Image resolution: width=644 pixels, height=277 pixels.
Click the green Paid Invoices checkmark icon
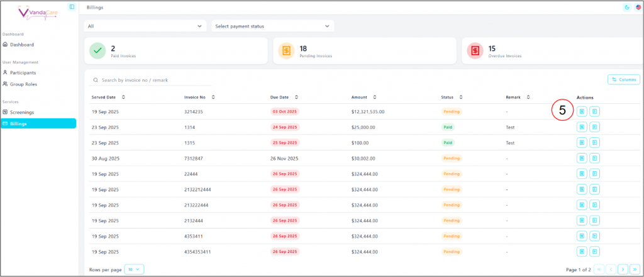coord(97,50)
